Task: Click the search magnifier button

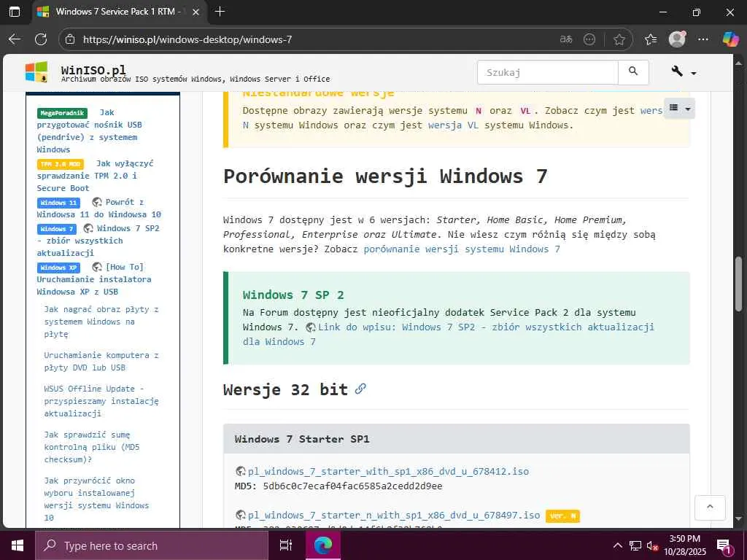Action: 633,72
